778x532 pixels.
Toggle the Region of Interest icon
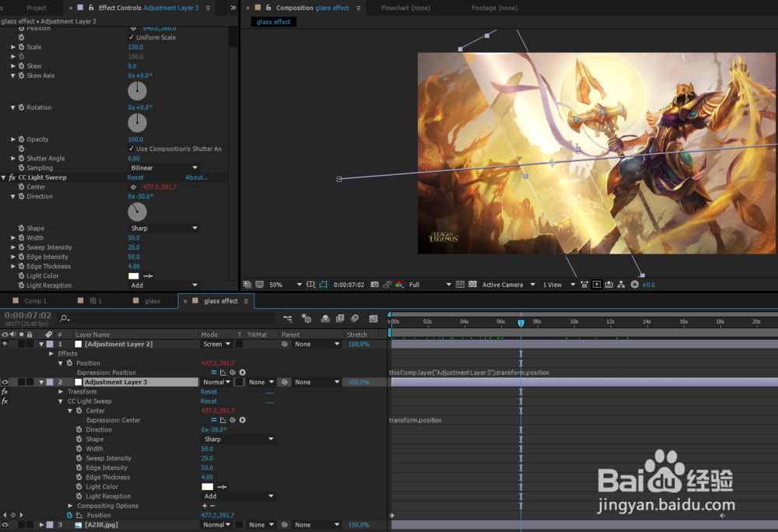coord(460,285)
